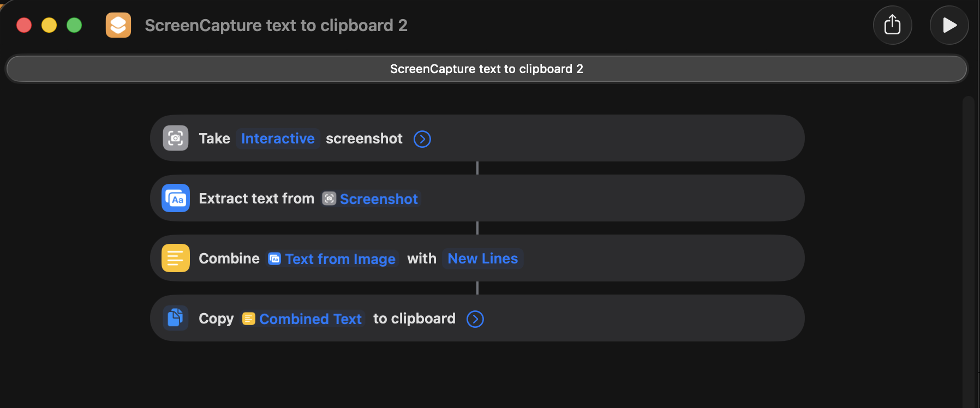Click the Take screenshot action camera icon

pos(176,138)
